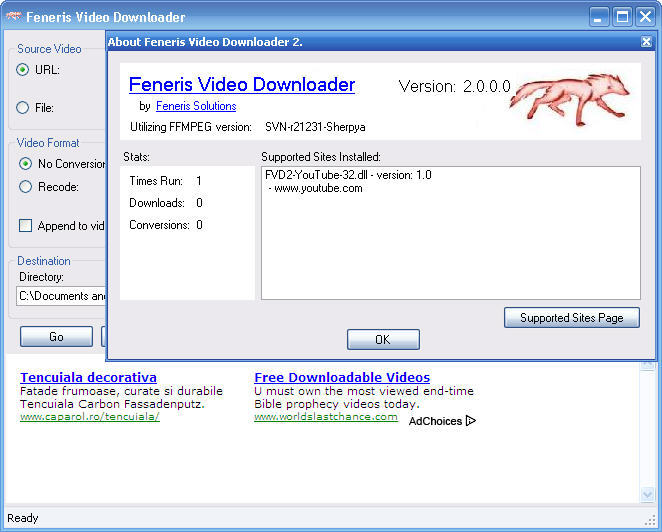662x532 pixels.
Task: Choose the No Conversion option
Action: 25,163
